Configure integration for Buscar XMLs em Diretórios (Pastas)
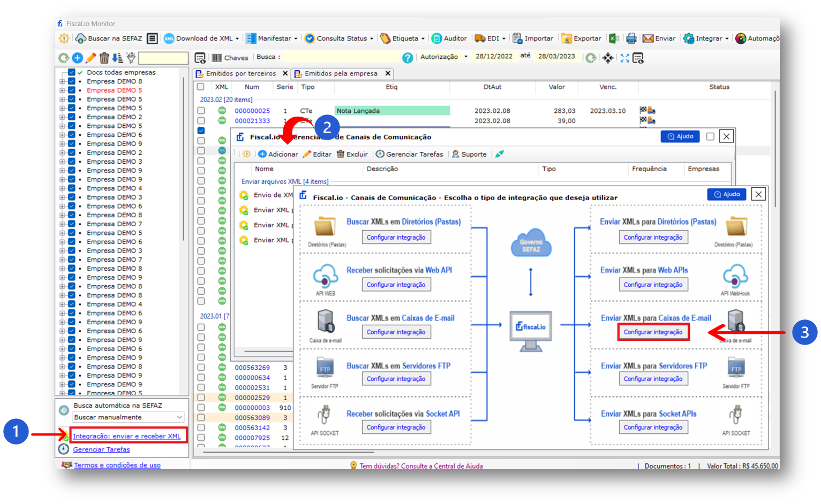This screenshot has width=821, height=504. (x=396, y=238)
